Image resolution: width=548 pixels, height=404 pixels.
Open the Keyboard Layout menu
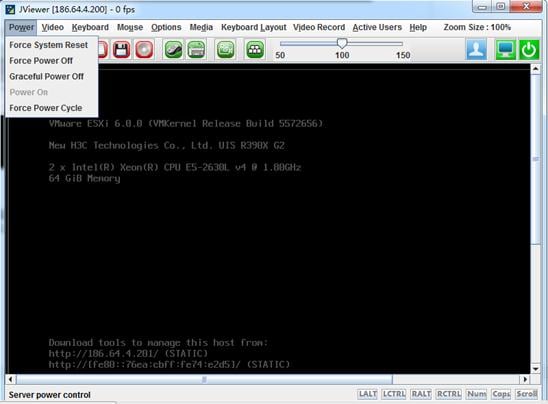[x=253, y=27]
